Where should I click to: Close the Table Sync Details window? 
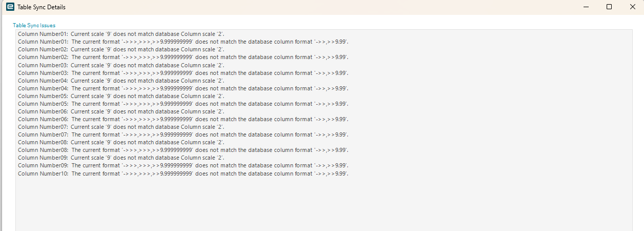(632, 7)
